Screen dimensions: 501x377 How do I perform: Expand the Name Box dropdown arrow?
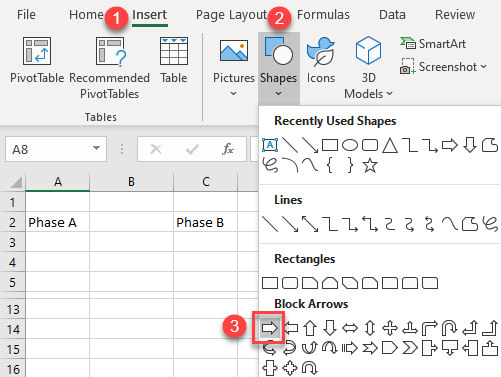tap(96, 148)
